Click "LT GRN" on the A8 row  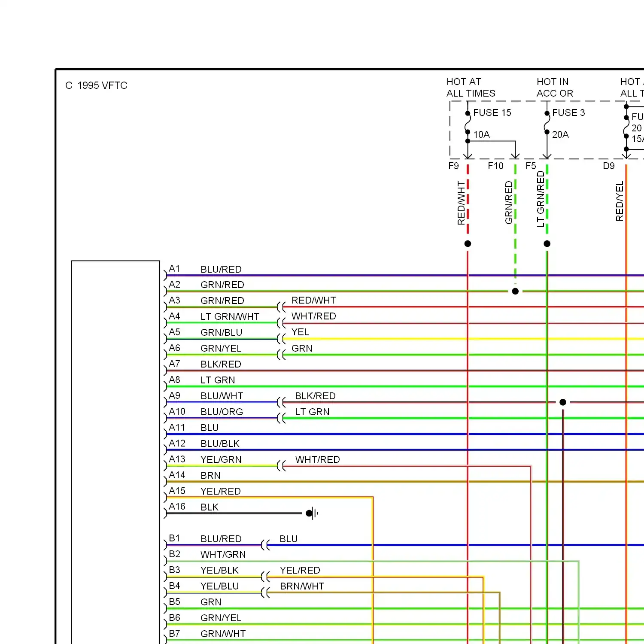218,380
